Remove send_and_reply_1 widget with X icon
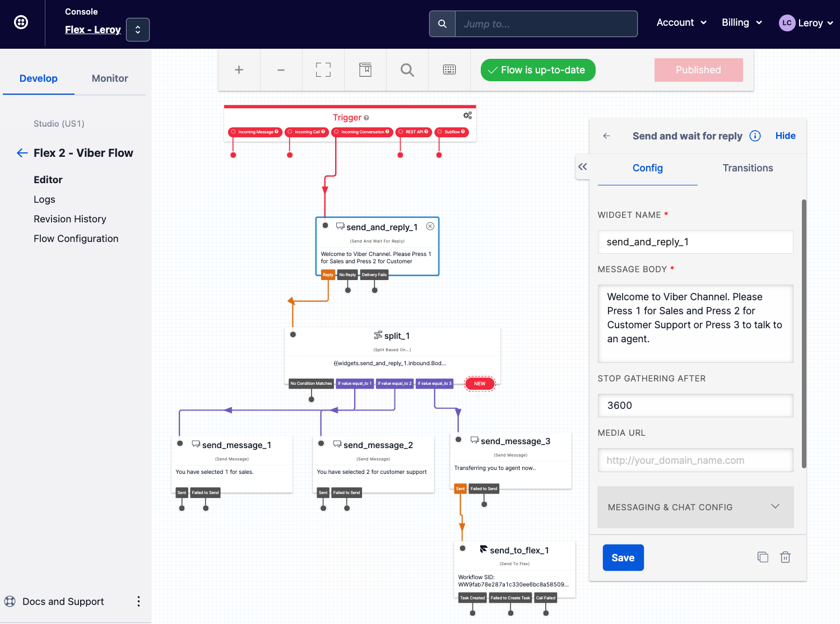The width and height of the screenshot is (840, 624). [430, 226]
